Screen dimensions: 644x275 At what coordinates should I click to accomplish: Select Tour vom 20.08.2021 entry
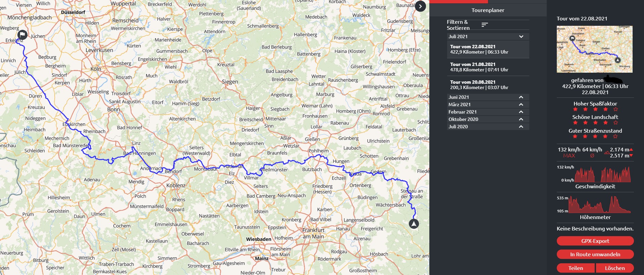488,85
